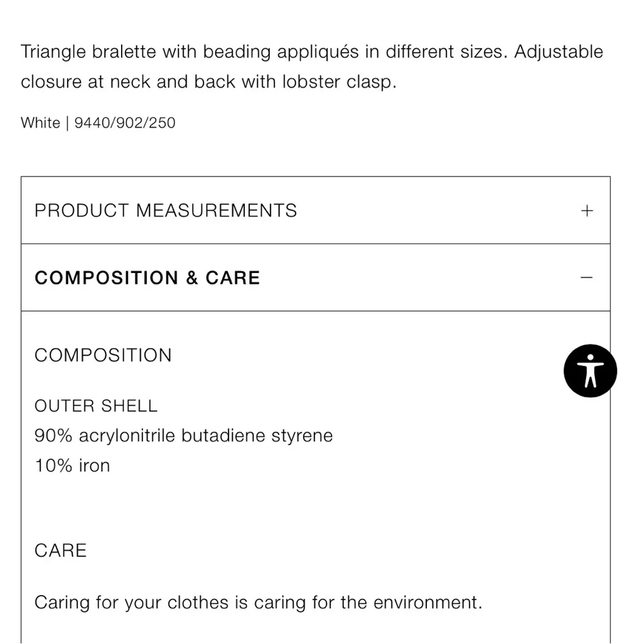The image size is (644, 644).
Task: Expand the PRODUCT MEASUREMENTS section
Action: tap(166, 211)
